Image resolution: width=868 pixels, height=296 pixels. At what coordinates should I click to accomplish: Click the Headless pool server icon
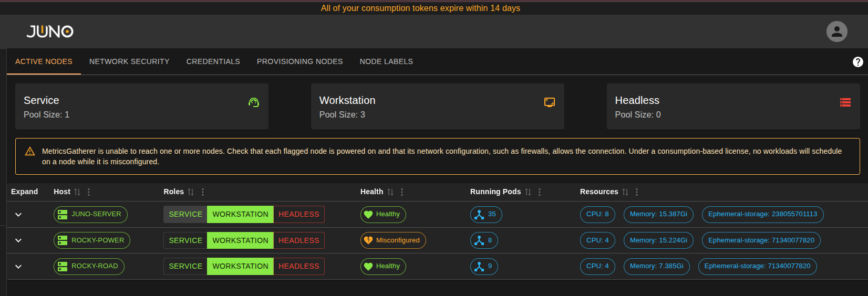(845, 102)
